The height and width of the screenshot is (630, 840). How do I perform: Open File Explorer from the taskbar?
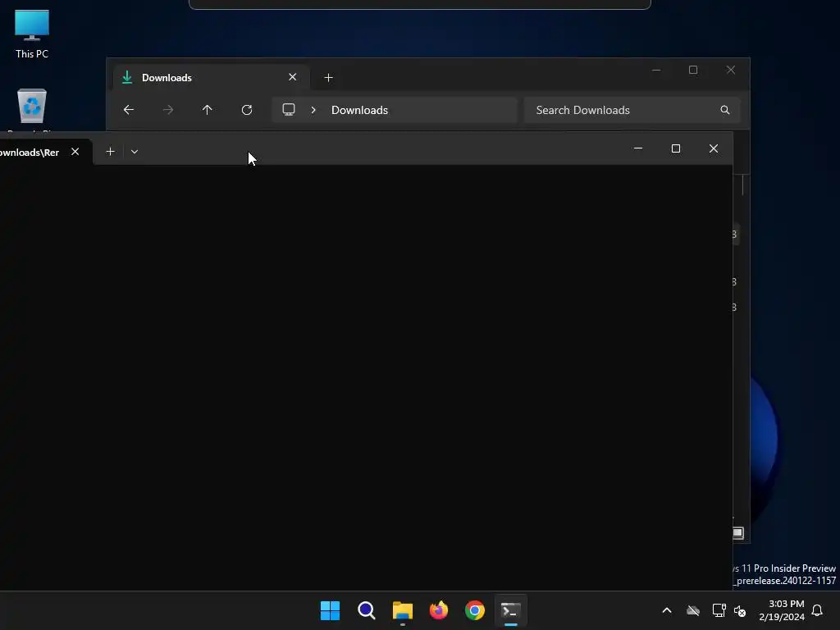(x=403, y=610)
